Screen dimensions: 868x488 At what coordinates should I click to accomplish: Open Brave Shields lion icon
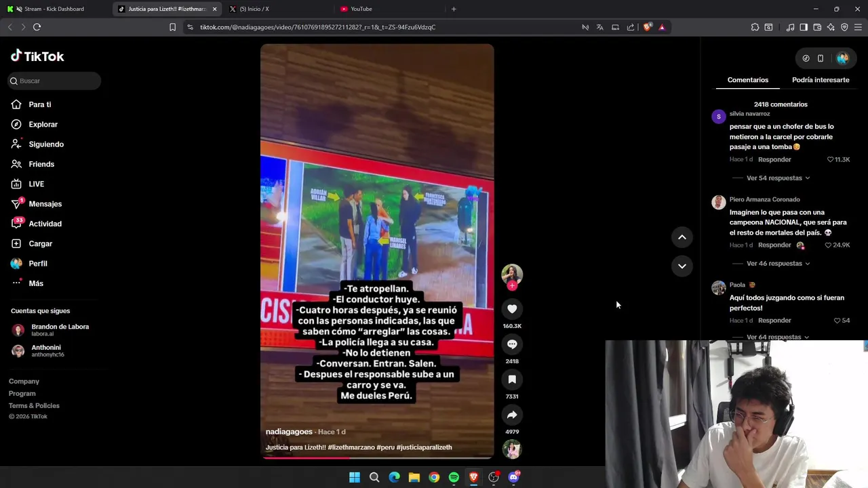[x=647, y=27]
